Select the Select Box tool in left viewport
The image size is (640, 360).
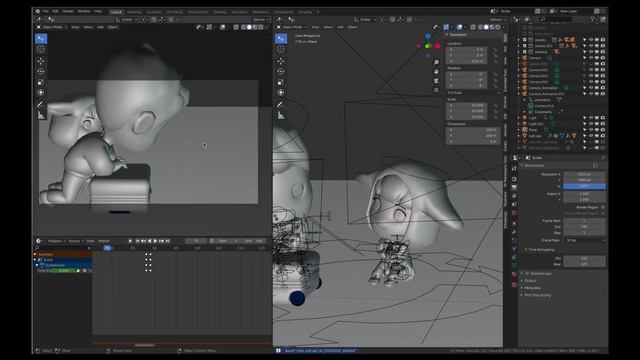point(41,39)
